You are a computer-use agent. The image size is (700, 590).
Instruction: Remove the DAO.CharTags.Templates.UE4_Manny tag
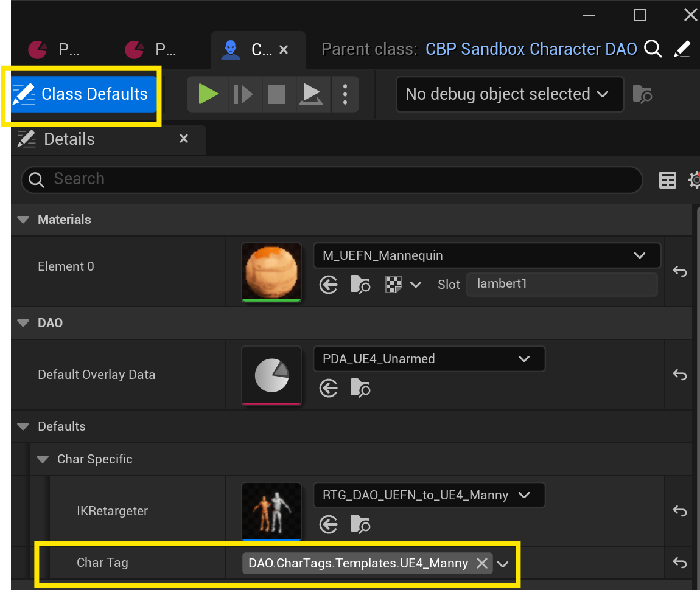(481, 563)
